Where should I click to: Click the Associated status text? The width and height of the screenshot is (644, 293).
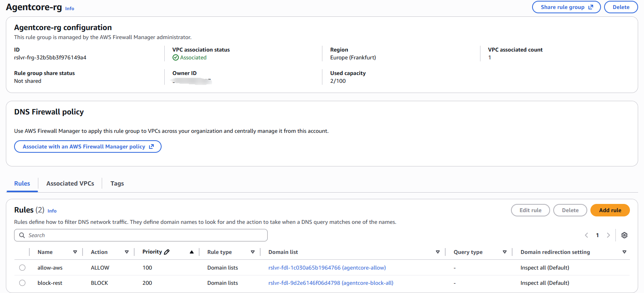coord(193,57)
